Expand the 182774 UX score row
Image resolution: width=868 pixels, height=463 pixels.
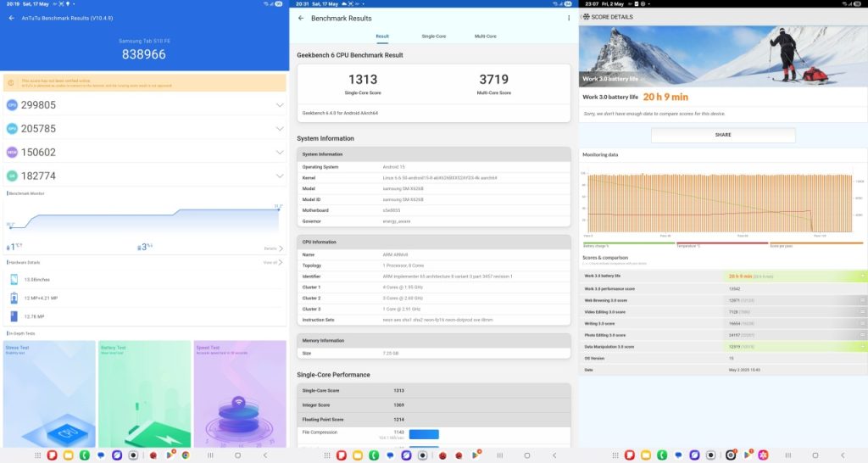pos(280,176)
